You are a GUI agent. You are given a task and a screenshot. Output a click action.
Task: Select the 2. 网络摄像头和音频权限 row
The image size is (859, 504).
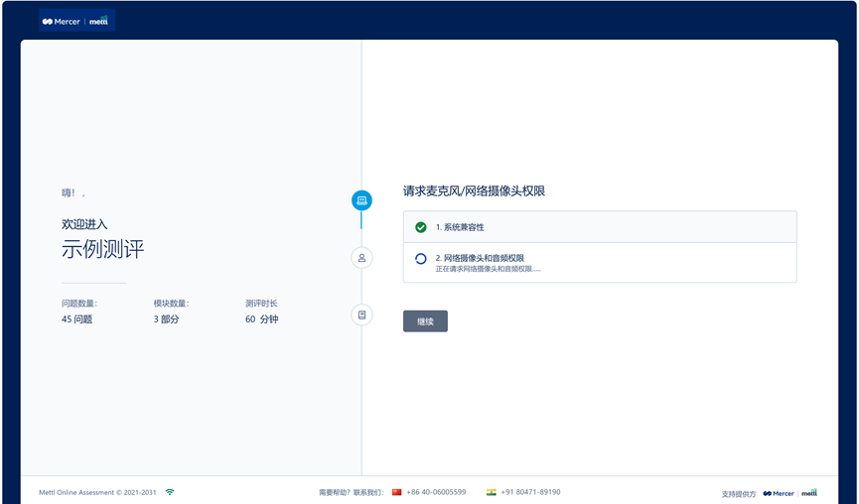(x=600, y=262)
